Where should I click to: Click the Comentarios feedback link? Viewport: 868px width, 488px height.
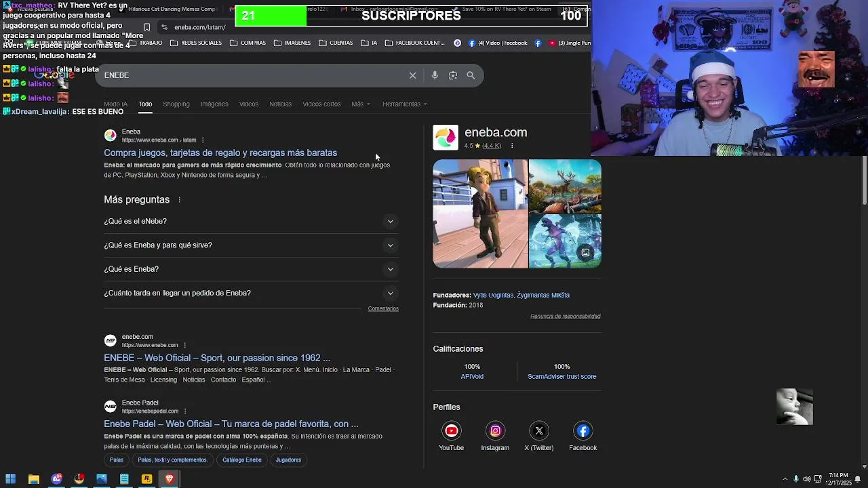tap(383, 308)
